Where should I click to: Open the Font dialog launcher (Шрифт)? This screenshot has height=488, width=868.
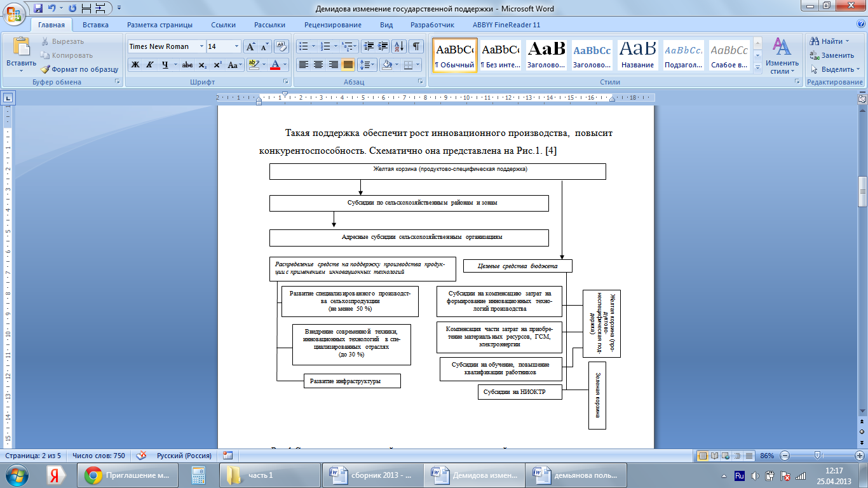(285, 82)
